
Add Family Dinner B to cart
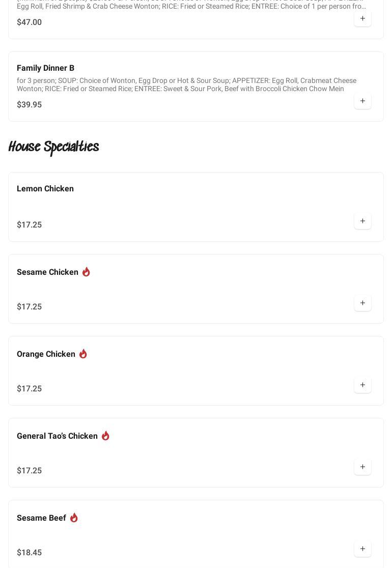point(362,101)
